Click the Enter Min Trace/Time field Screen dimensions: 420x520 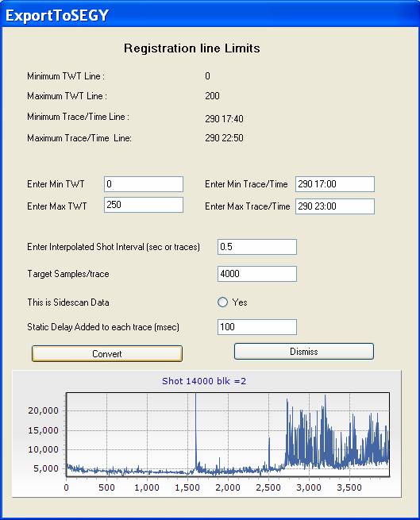tap(335, 184)
